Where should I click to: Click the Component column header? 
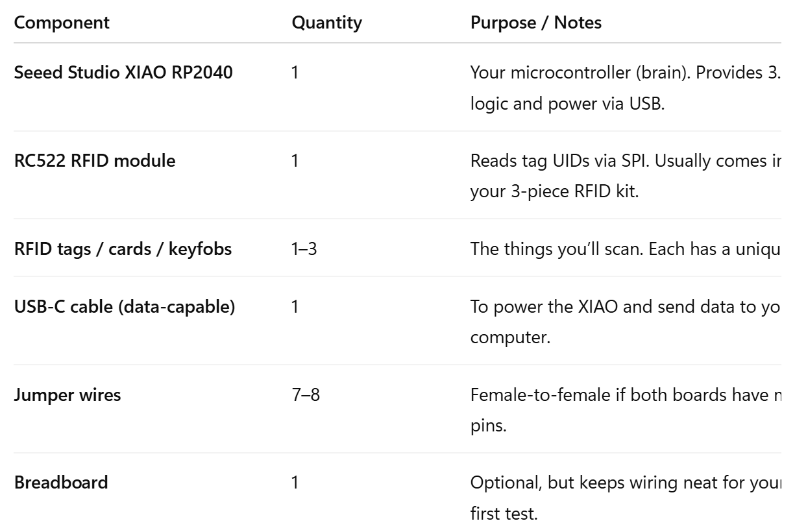click(62, 23)
